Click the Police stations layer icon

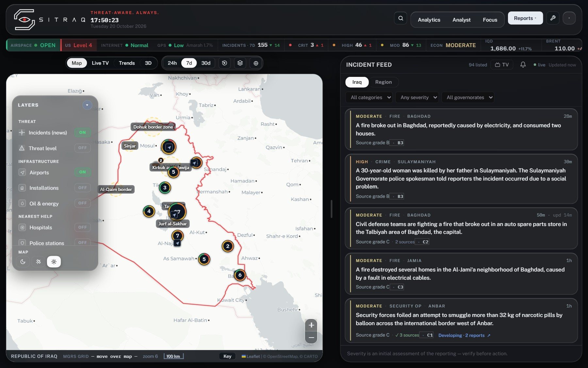pyautogui.click(x=22, y=243)
